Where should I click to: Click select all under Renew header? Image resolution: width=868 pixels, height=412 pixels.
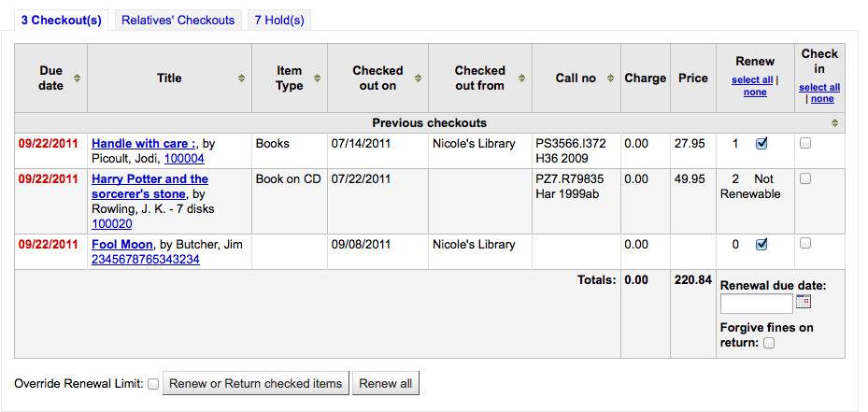pos(752,79)
